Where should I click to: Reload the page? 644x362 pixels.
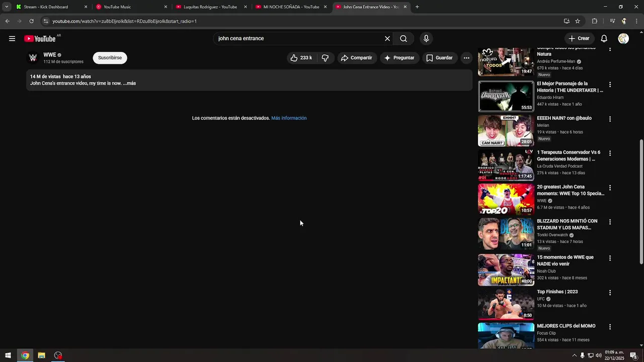[x=31, y=21]
